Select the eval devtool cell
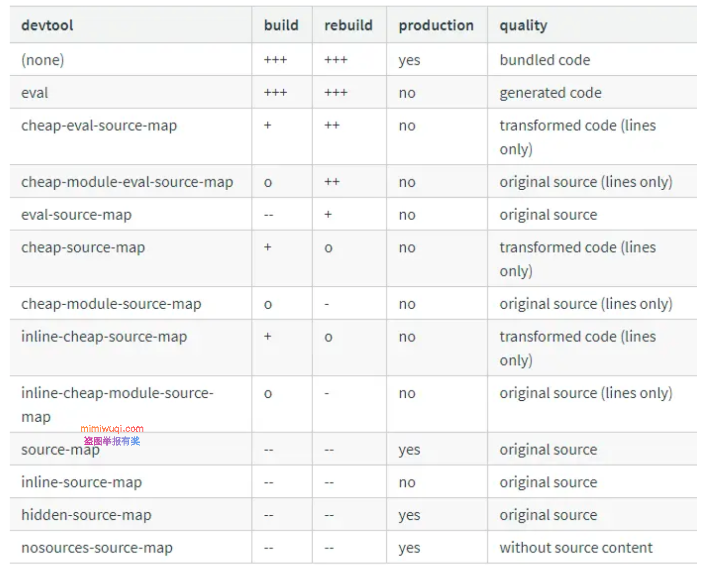The image size is (721, 588). click(35, 93)
